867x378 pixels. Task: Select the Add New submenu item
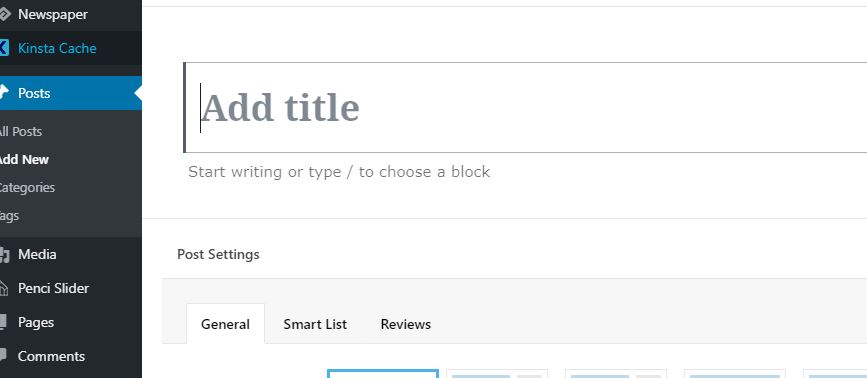[24, 160]
